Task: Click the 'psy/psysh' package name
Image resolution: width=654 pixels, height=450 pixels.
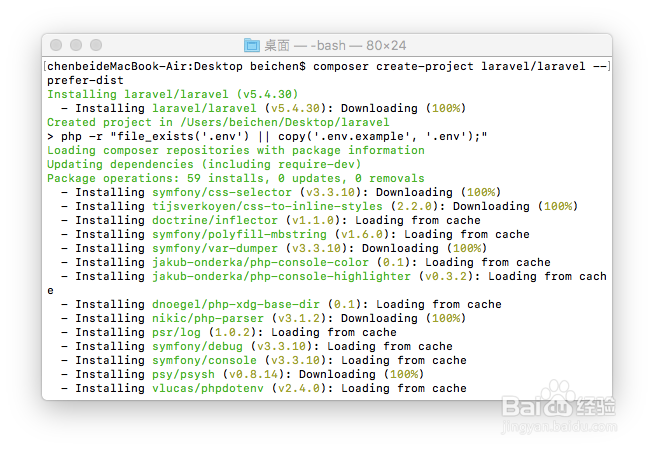Action: coord(183,375)
